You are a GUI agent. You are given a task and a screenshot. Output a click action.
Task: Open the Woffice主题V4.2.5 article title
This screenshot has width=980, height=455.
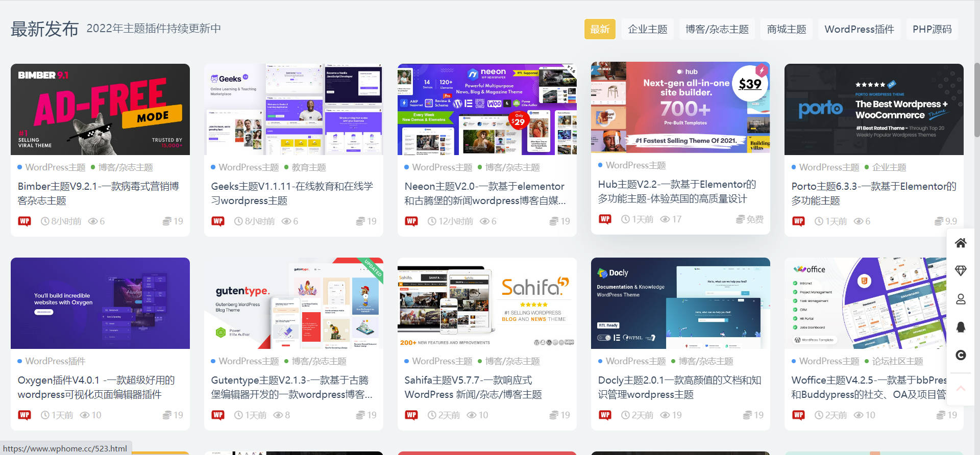(869, 387)
